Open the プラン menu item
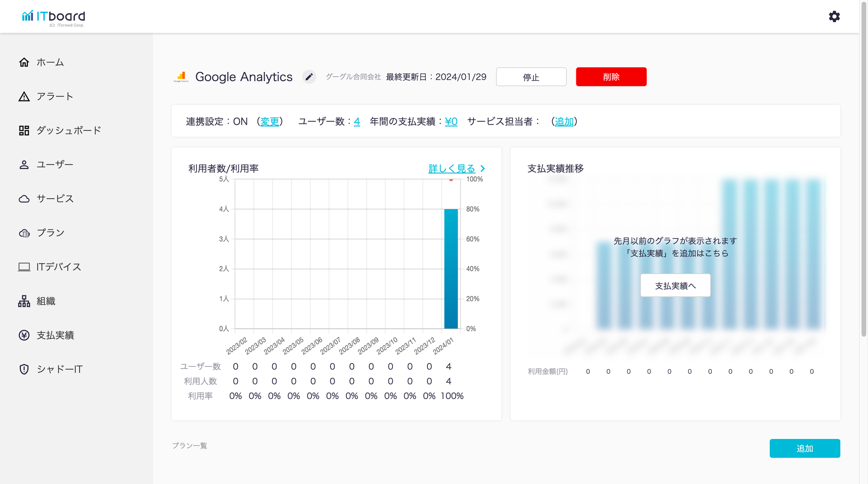The image size is (868, 484). point(50,233)
